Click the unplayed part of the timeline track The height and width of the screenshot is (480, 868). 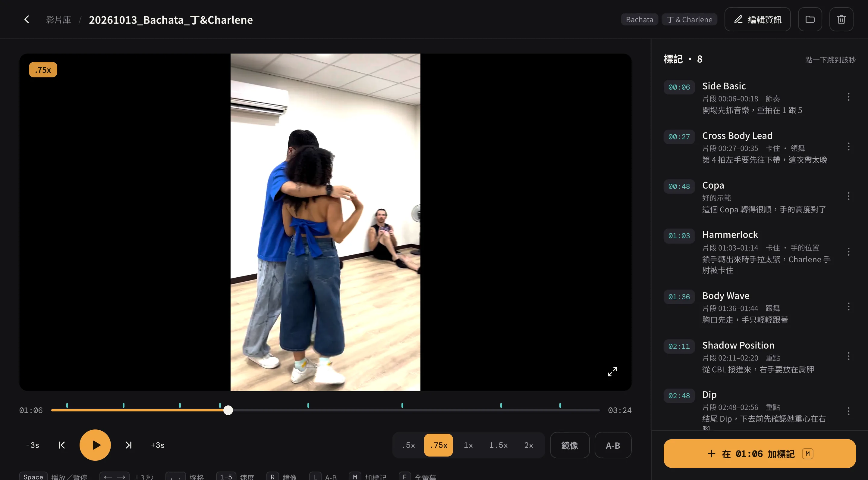(416, 410)
